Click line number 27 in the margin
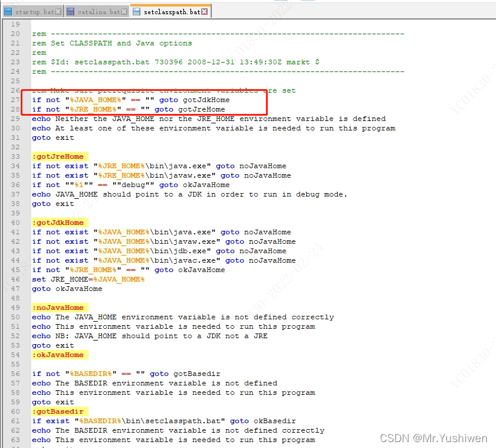The width and height of the screenshot is (496, 448). [x=15, y=100]
